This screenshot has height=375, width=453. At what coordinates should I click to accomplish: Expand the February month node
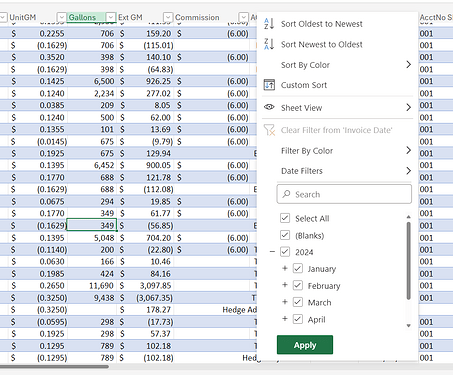click(x=285, y=285)
